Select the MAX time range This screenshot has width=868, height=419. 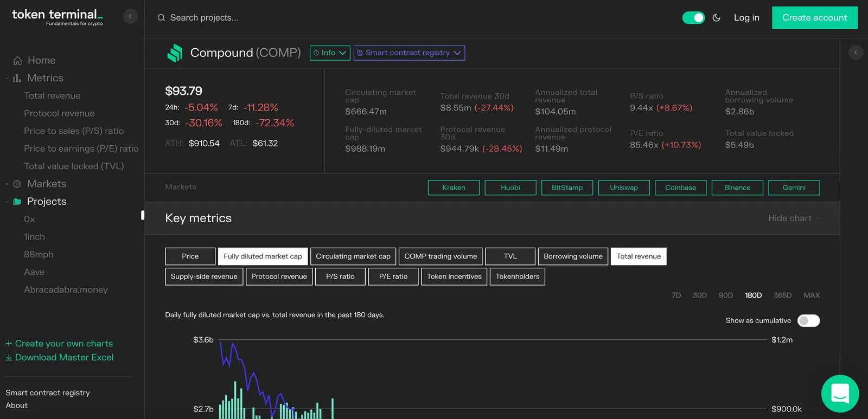[x=812, y=295]
